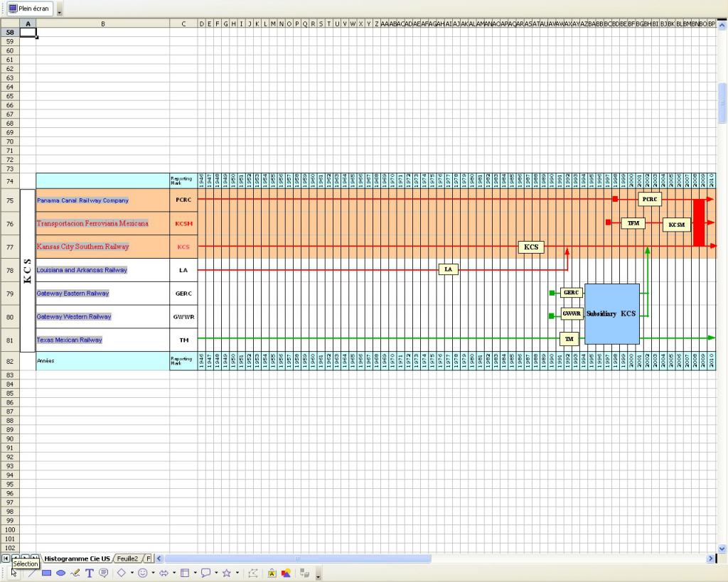Choose the Callout shapes bubble tool
The height and width of the screenshot is (582, 728).
tap(205, 573)
